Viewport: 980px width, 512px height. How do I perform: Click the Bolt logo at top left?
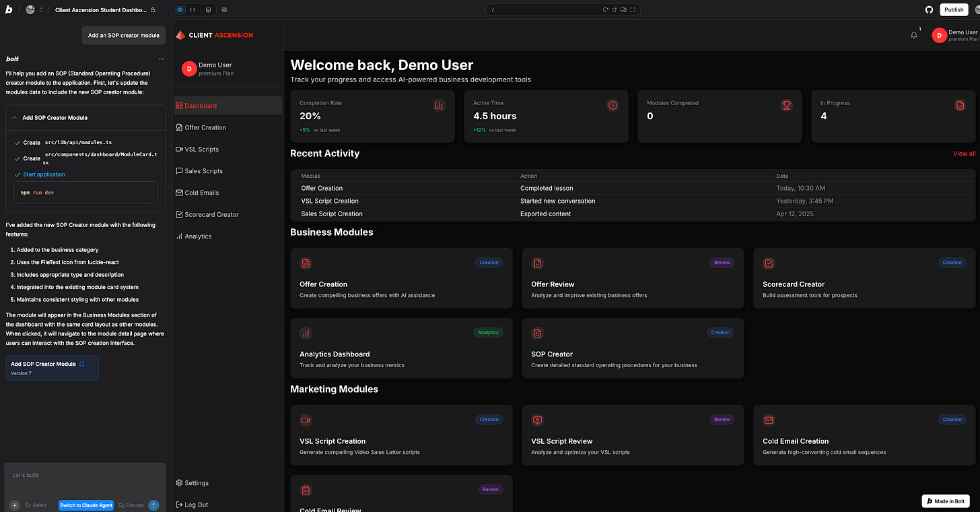coord(9,9)
